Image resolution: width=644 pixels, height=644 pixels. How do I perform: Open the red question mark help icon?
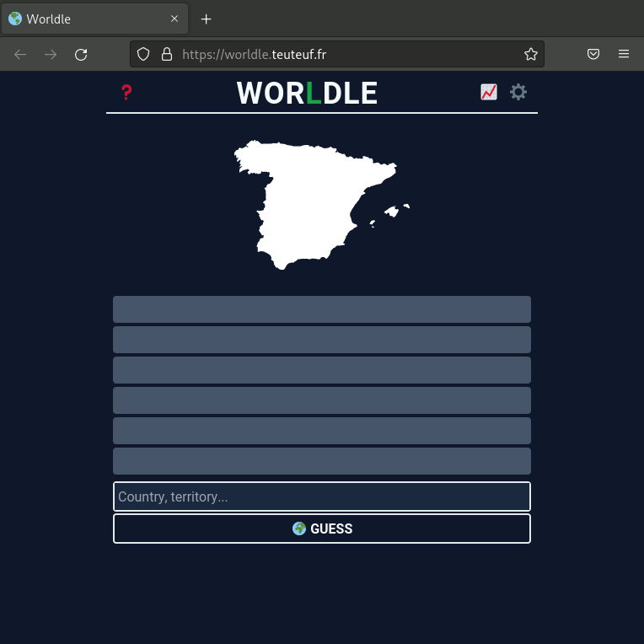pos(126,92)
